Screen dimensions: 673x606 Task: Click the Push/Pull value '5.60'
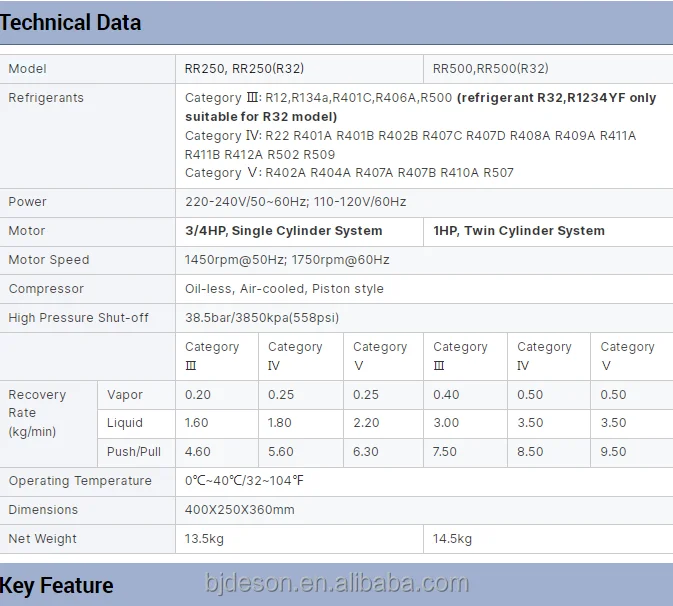point(281,451)
